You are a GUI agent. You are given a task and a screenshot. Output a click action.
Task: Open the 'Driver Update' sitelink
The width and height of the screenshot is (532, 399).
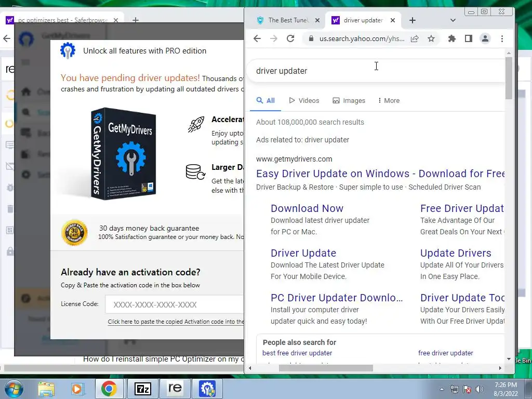303,253
